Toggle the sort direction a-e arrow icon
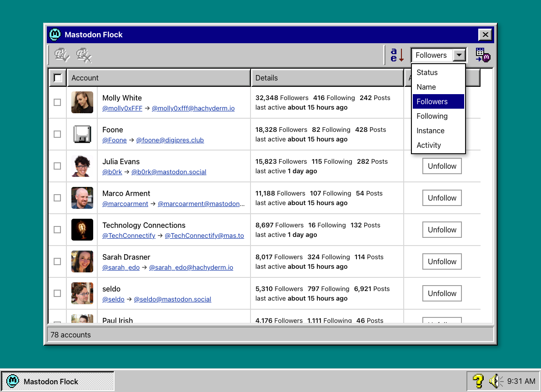The image size is (541, 392). coord(397,55)
